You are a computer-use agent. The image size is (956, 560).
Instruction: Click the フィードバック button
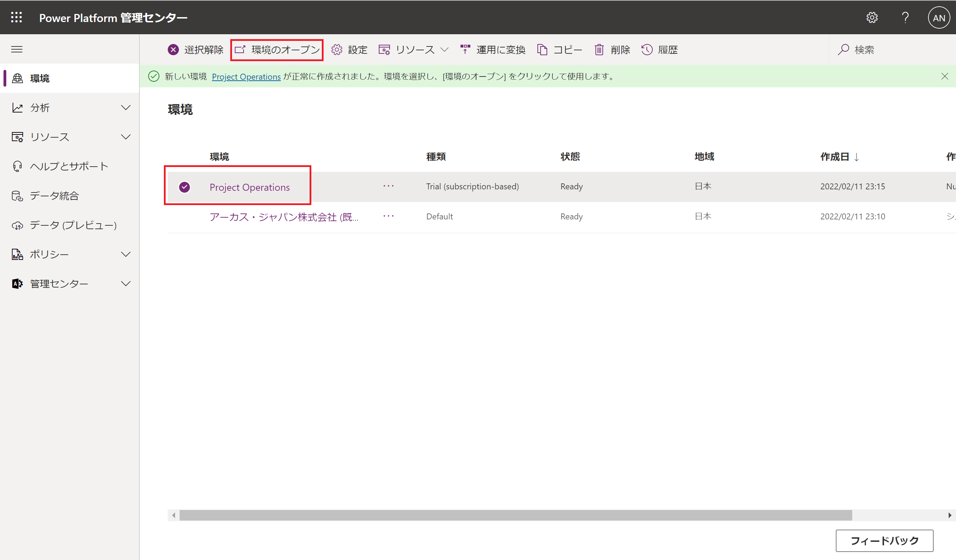[884, 540]
